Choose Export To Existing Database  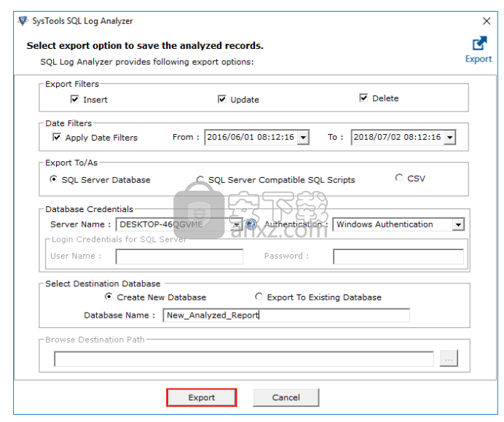(x=259, y=297)
